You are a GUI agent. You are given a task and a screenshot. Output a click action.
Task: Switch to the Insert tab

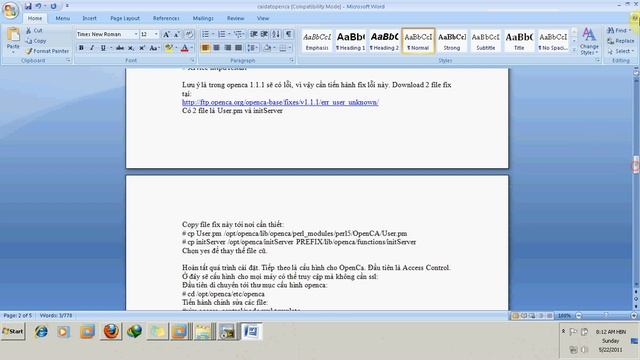click(x=89, y=18)
